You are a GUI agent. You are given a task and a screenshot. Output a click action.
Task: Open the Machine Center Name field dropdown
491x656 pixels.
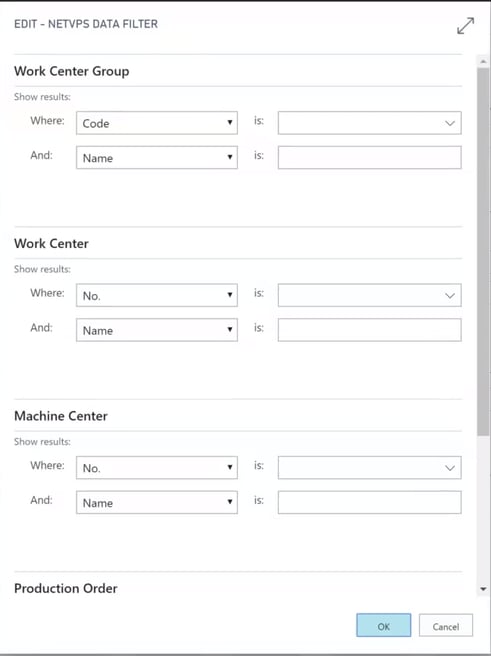157,502
